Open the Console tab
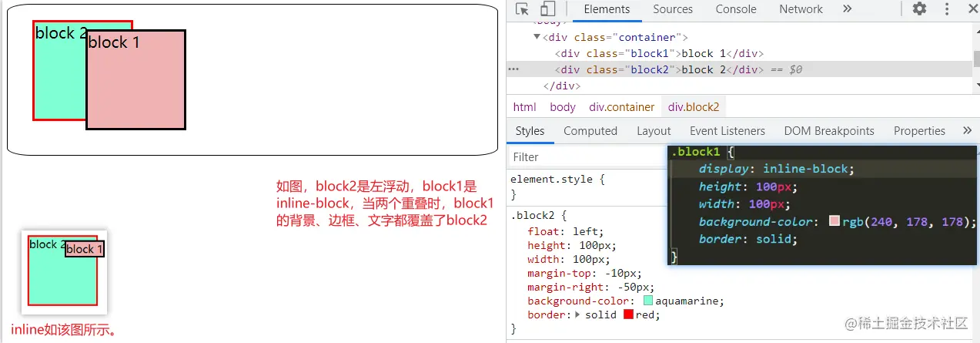The width and height of the screenshot is (980, 343). click(736, 9)
